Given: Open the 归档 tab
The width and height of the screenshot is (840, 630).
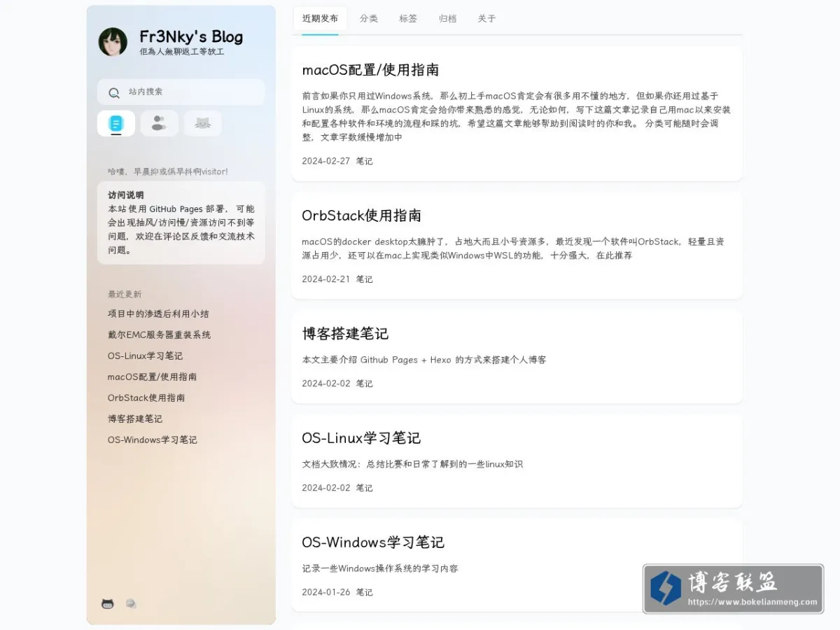Looking at the screenshot, I should click(x=447, y=19).
